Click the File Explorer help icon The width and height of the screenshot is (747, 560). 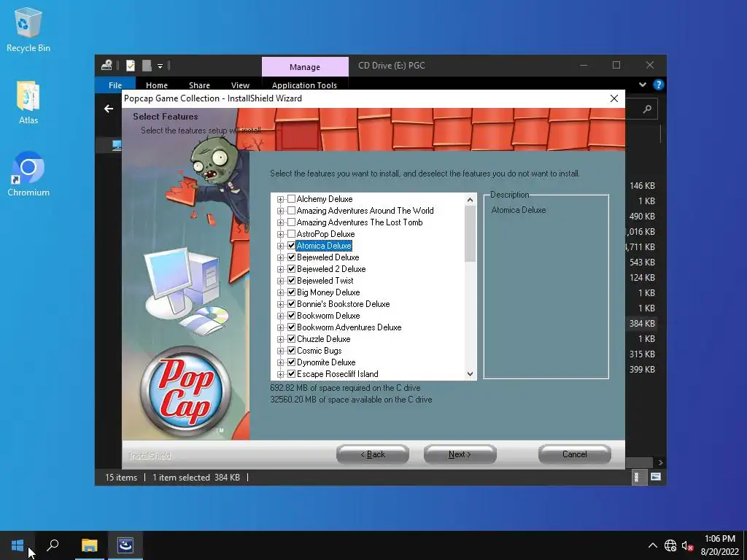659,85
